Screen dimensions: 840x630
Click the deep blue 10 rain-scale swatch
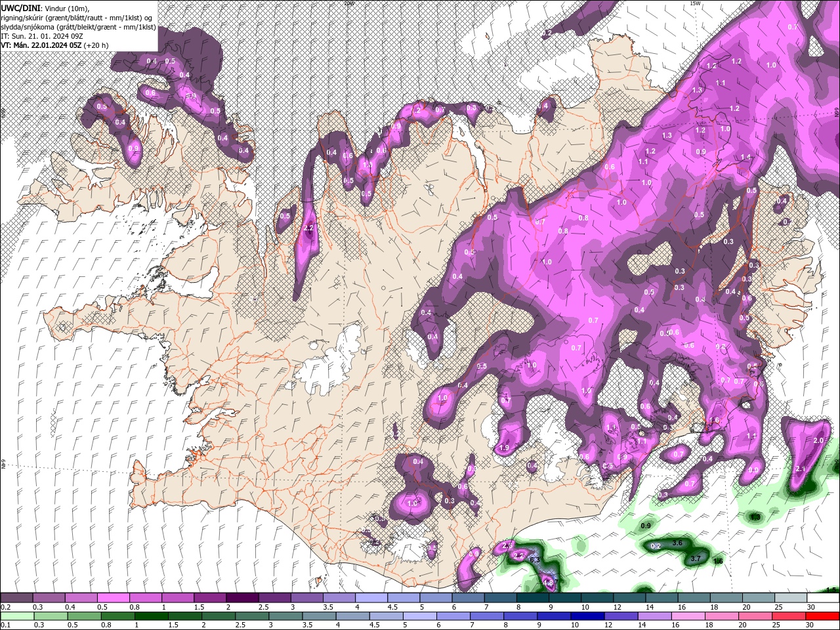[x=587, y=616]
